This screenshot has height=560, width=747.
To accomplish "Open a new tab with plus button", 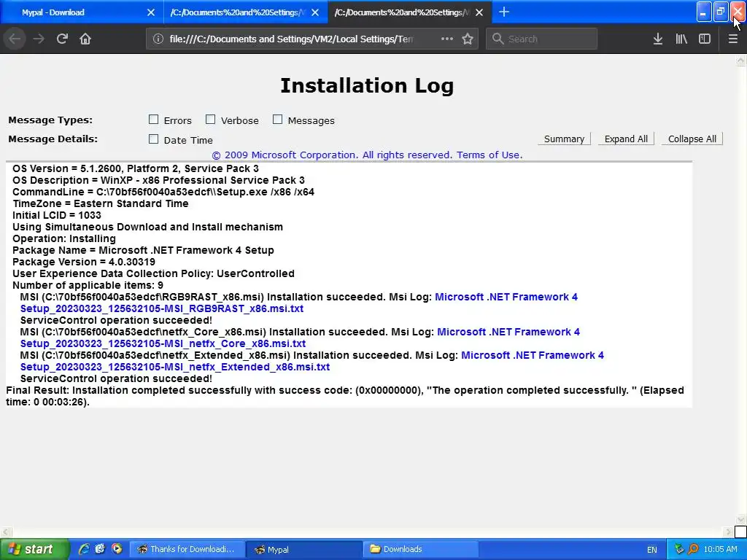I will (504, 12).
